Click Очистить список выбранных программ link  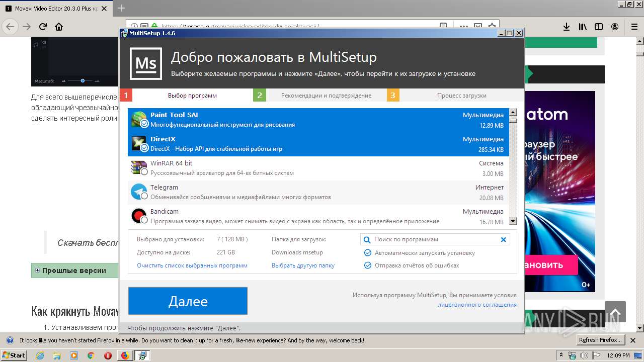(x=192, y=265)
